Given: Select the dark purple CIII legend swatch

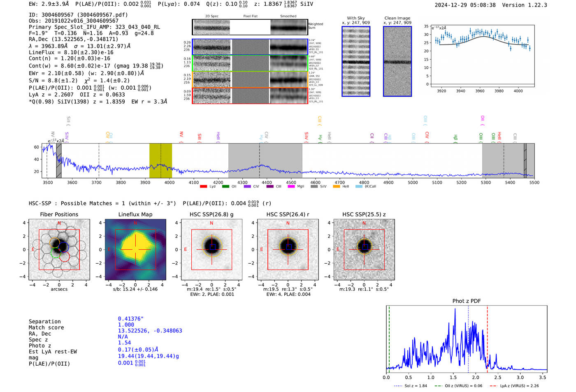Looking at the screenshot, I should [x=270, y=187].
